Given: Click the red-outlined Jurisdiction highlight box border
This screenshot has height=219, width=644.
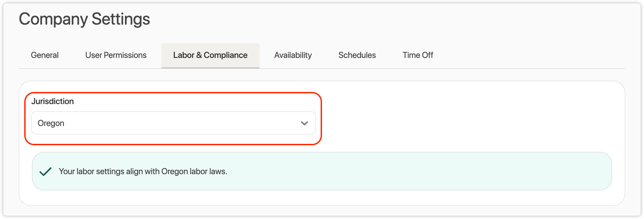Looking at the screenshot, I should 321,118.
